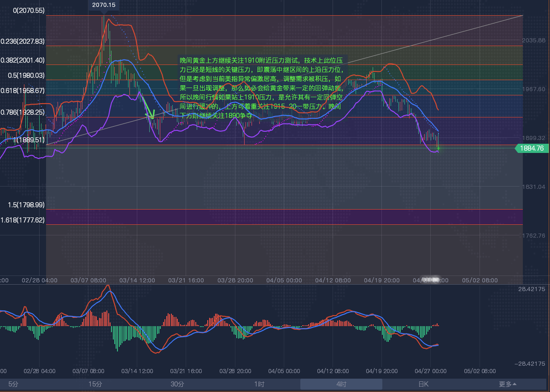The image size is (550, 392).
Task: Click the 28.42175 MACD upper scale value
Action: click(x=532, y=289)
